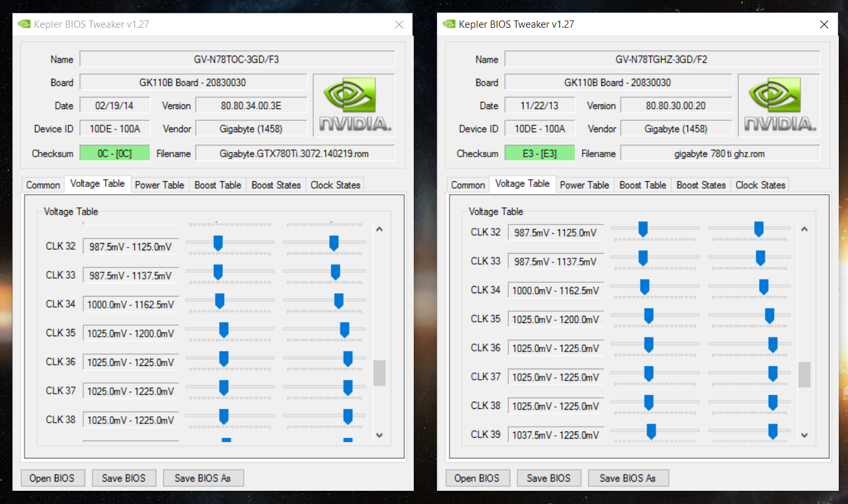The image size is (848, 504).
Task: Click the Name field showing GV-N78TGHZ-3GD/F2
Action: [x=662, y=59]
